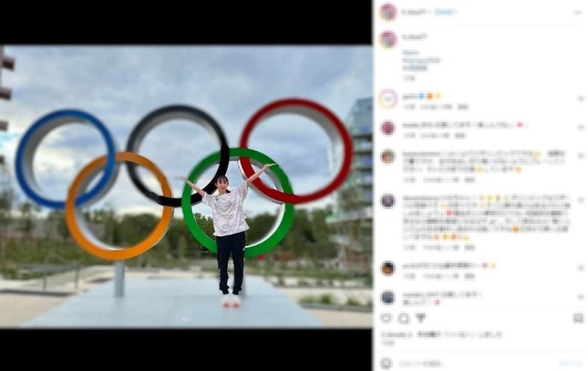
Task: Like the long fourth comment's heart
Action: 581,201
